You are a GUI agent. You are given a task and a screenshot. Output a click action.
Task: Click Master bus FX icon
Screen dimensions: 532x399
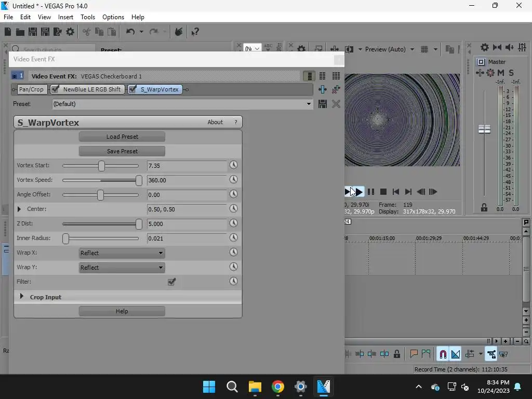coord(480,73)
